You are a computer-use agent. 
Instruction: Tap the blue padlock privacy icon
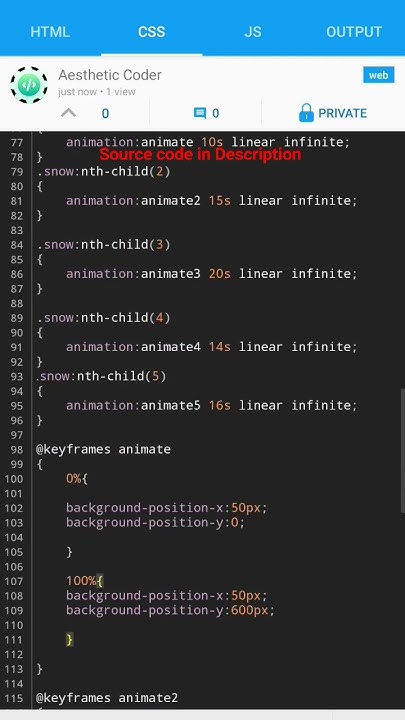point(306,113)
